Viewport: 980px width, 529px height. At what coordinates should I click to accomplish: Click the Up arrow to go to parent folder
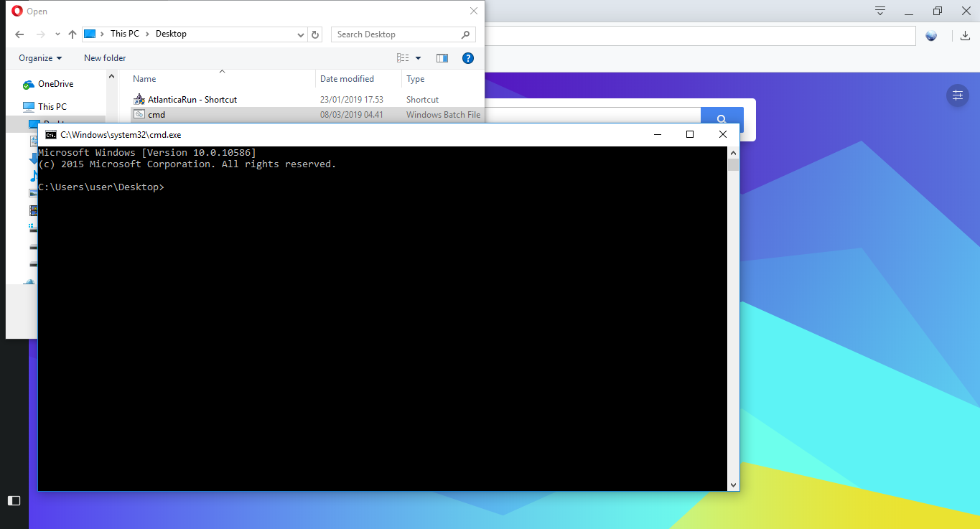point(73,34)
